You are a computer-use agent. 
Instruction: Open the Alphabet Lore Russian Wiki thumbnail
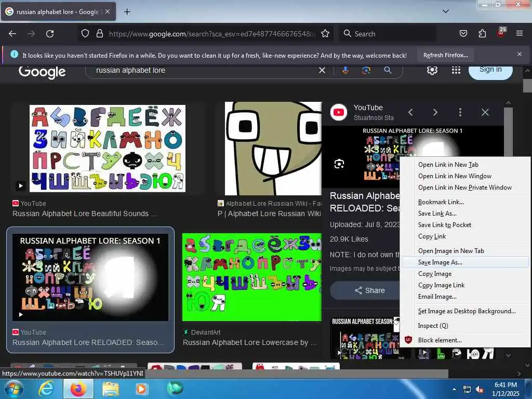273,149
